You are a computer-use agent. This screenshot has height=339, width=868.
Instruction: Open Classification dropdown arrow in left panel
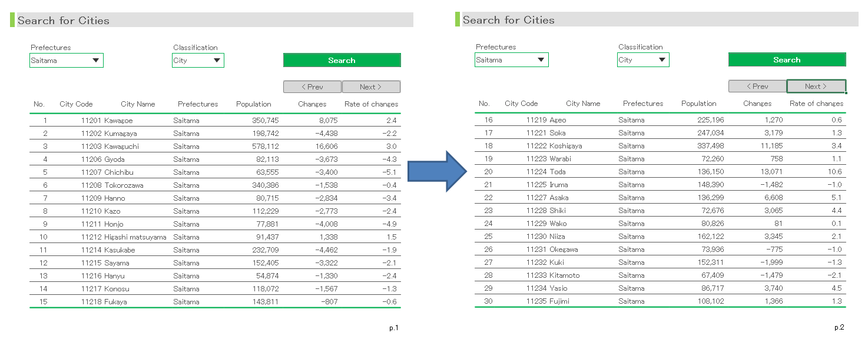[217, 61]
